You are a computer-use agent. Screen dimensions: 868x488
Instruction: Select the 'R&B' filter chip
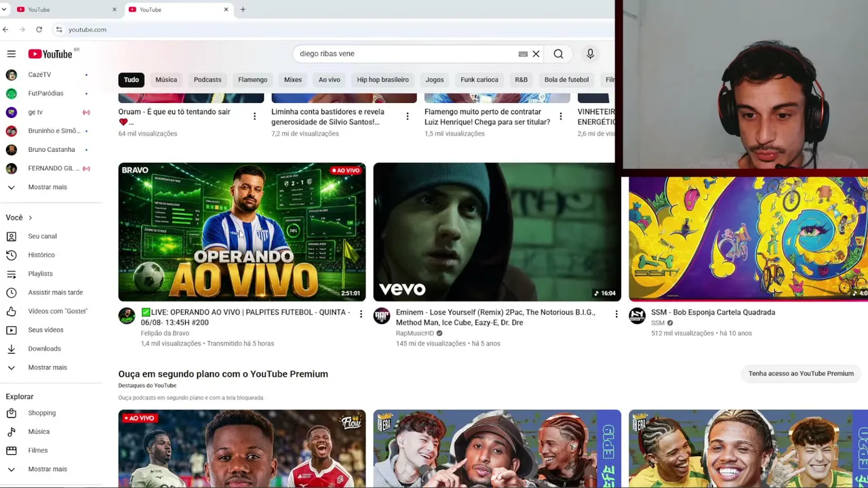(521, 80)
